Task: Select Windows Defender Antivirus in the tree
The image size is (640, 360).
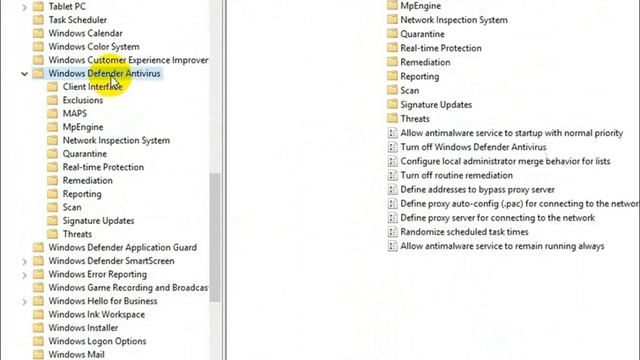Action: pos(104,73)
